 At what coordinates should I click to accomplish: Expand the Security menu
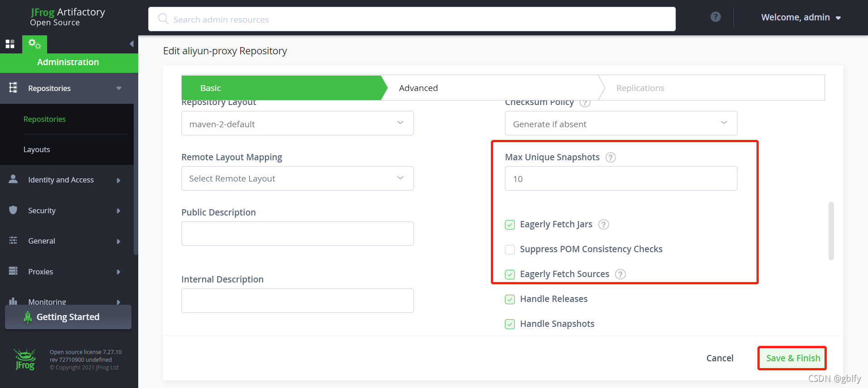click(118, 211)
